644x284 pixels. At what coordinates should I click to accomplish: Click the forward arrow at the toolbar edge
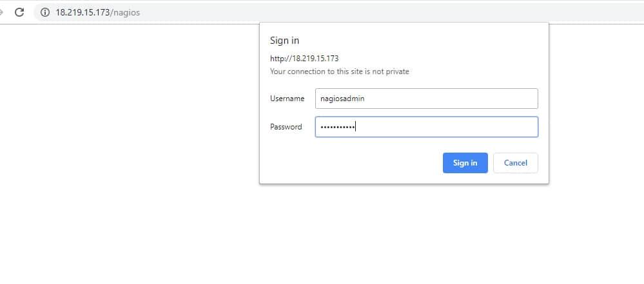coord(3,12)
